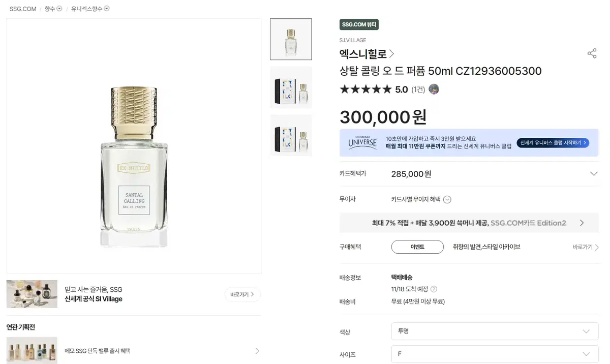Open 메모 SSG 단독 밸류 출시 혜택 promotion

[133, 351]
